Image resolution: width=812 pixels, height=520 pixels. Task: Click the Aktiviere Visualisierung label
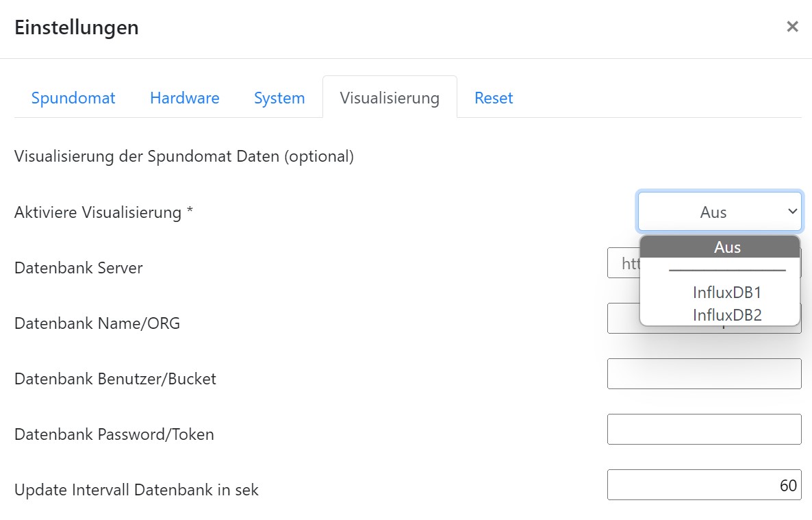(x=103, y=212)
